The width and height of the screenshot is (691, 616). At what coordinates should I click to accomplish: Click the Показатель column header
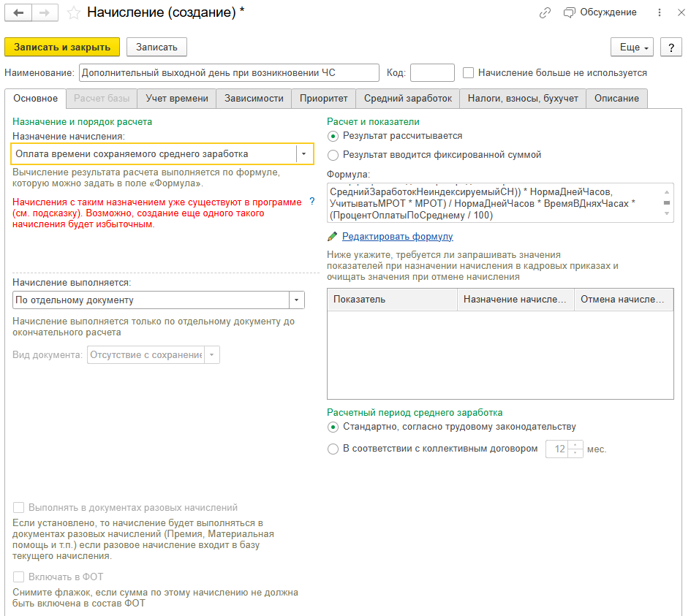coord(392,300)
